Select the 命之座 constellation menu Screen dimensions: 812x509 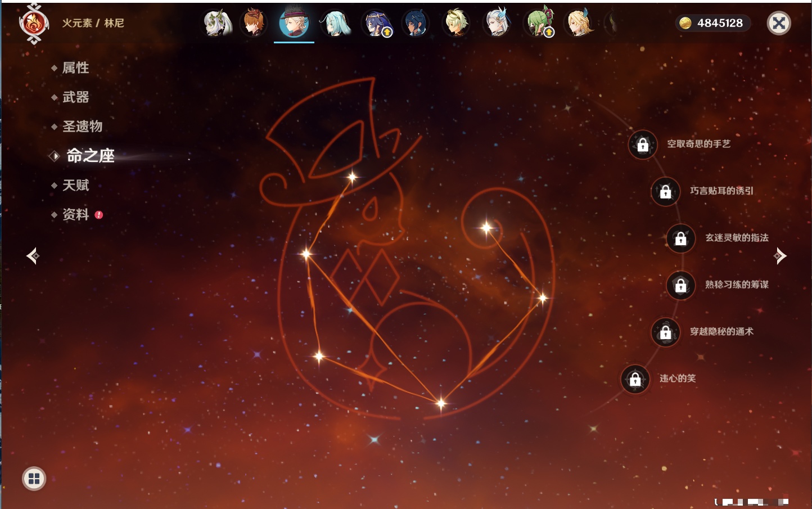pyautogui.click(x=90, y=156)
